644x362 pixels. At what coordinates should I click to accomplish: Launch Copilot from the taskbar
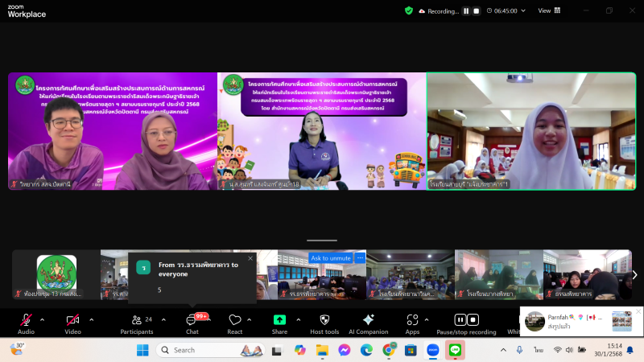[300, 350]
